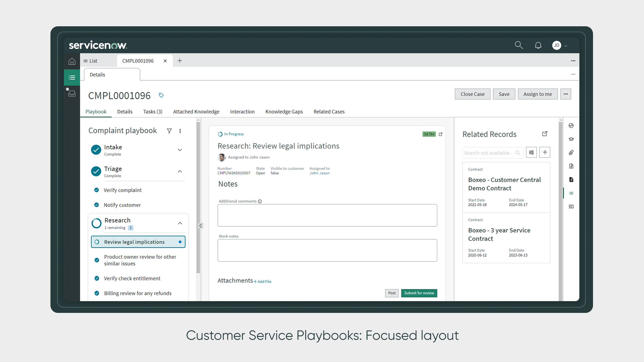Open the notifications bell
The width and height of the screenshot is (644, 362).
coord(538,45)
